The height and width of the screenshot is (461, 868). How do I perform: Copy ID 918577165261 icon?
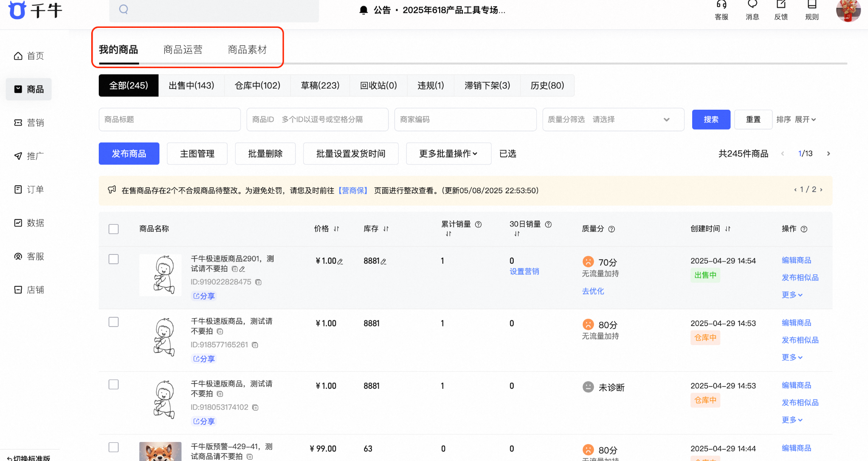pyautogui.click(x=255, y=345)
